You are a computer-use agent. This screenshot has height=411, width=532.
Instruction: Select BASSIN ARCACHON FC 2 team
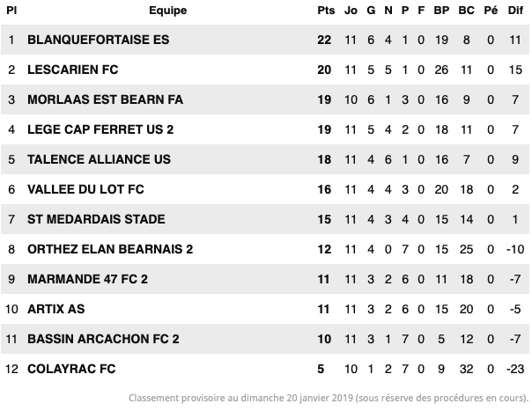(103, 339)
